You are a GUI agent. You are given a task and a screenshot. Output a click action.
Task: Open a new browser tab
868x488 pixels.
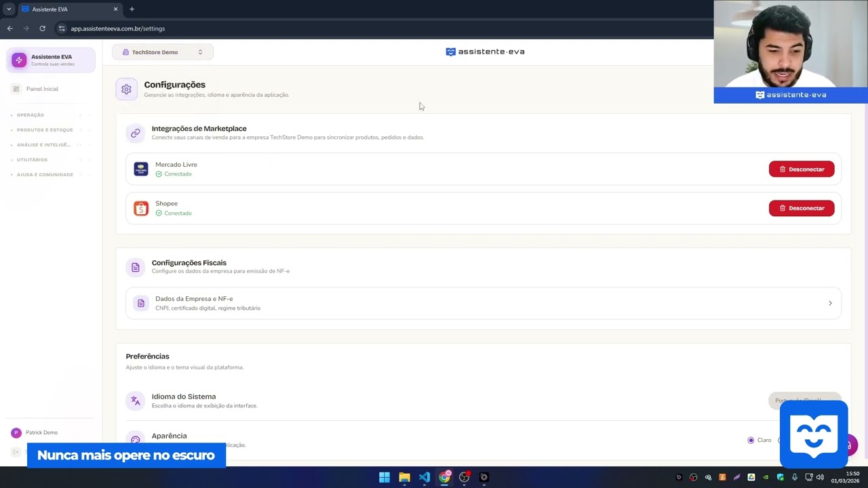132,9
